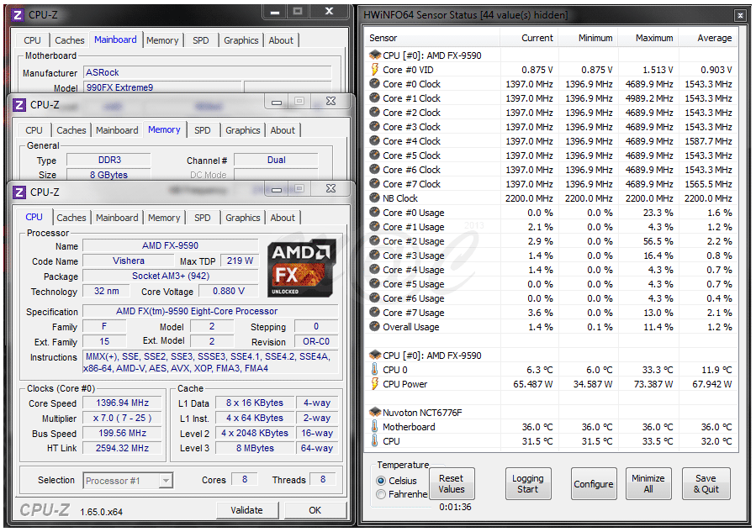Open the Processor #1 selection dropdown
This screenshot has width=756, height=532.
click(x=166, y=481)
